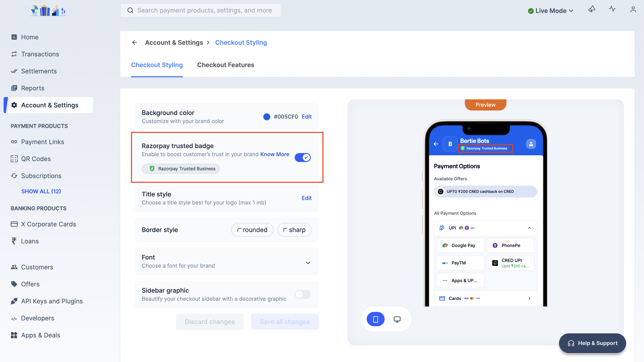Toggle the Razorpay trusted badge switch
The height and width of the screenshot is (362, 644).
click(303, 157)
